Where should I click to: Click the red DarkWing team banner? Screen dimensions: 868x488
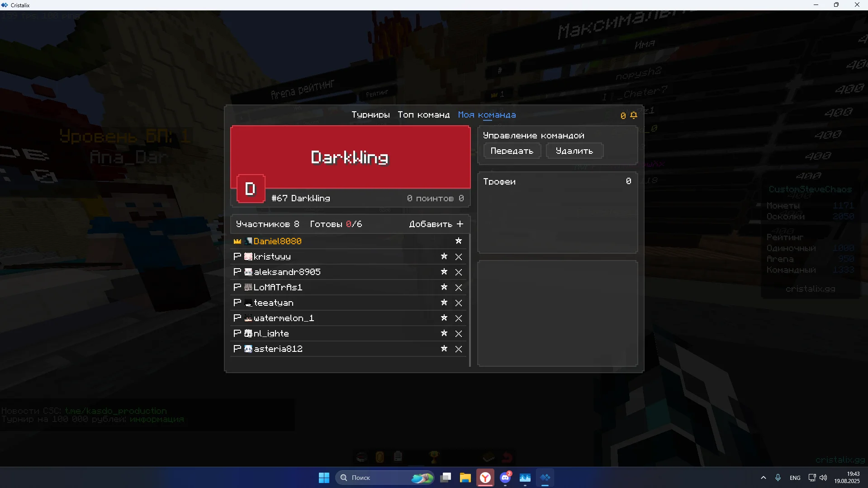(350, 156)
